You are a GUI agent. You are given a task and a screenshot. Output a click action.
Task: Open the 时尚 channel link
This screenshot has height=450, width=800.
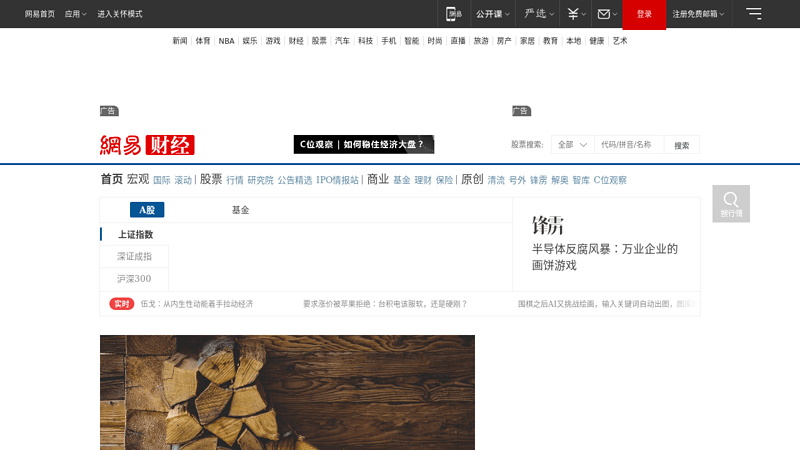(x=435, y=41)
